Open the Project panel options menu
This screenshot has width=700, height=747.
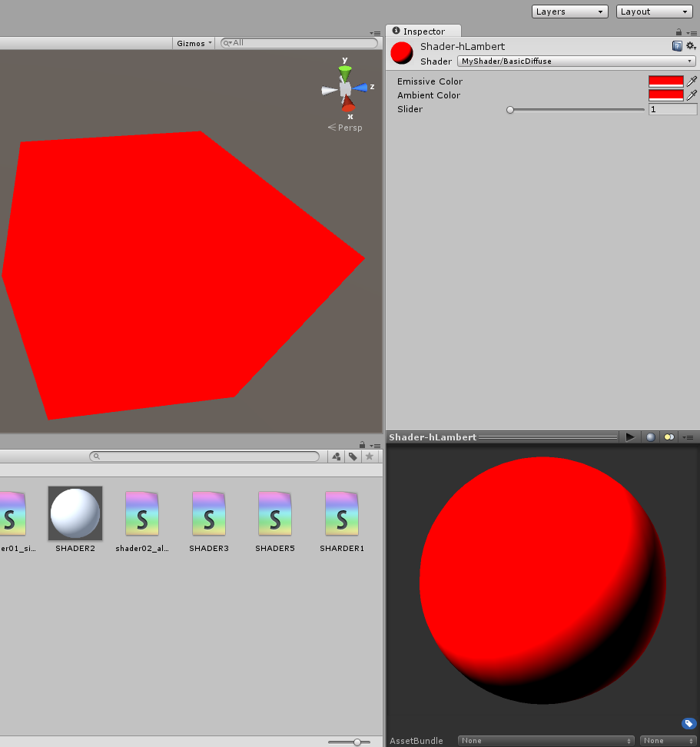pyautogui.click(x=375, y=446)
